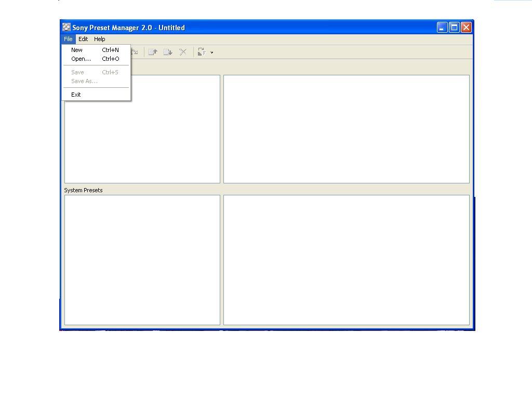Viewport: 532px width, 399px height.
Task: Select the Delete Preset icon
Action: [x=183, y=51]
